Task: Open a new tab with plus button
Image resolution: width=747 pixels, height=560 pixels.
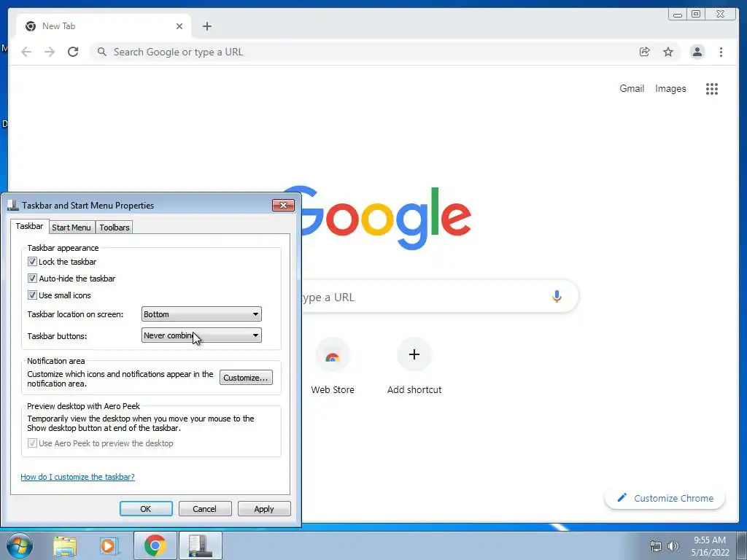Action: [206, 26]
